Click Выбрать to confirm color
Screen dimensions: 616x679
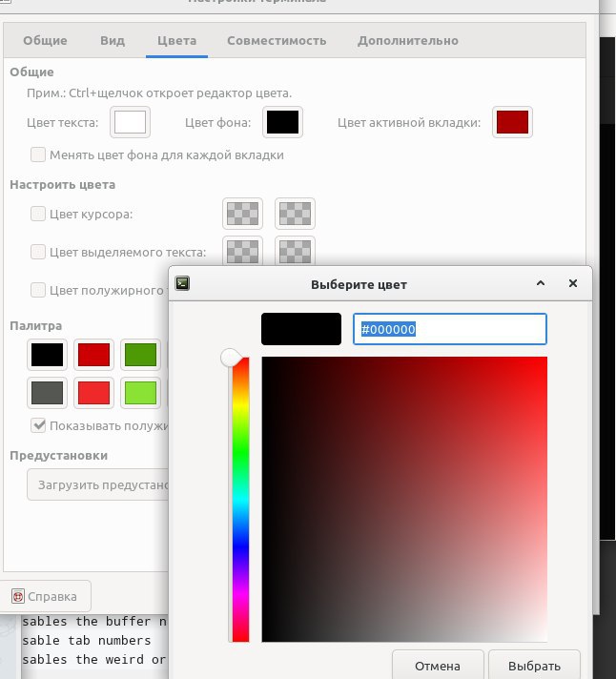(x=534, y=665)
